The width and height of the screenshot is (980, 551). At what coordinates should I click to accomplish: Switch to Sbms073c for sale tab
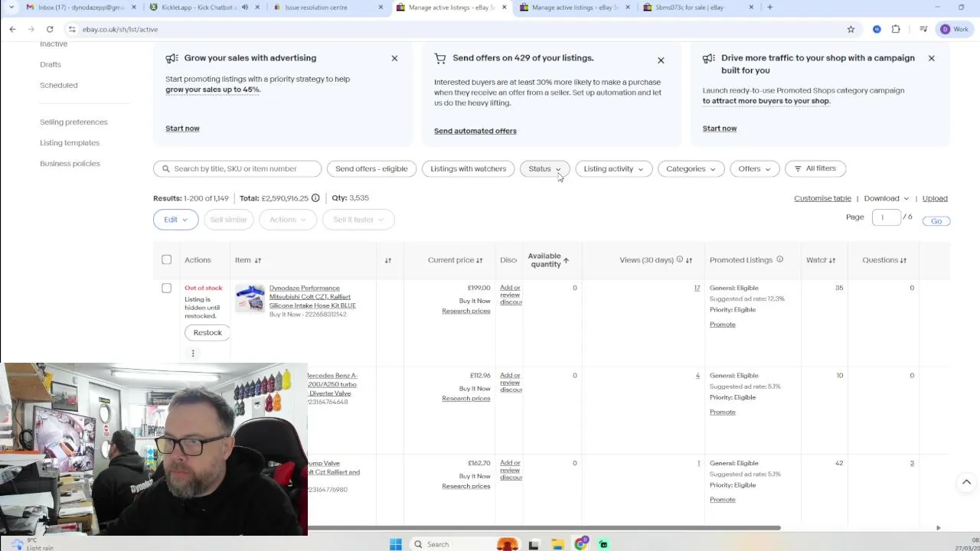coord(698,8)
